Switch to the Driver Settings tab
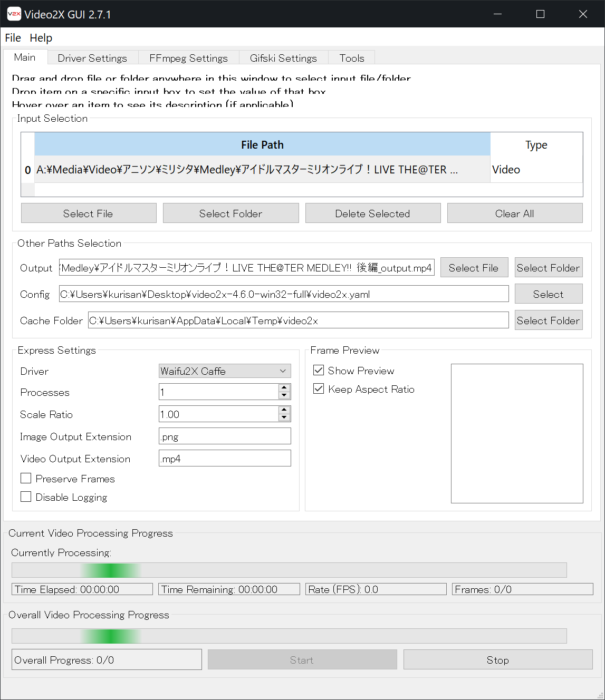605x700 pixels. [x=92, y=58]
